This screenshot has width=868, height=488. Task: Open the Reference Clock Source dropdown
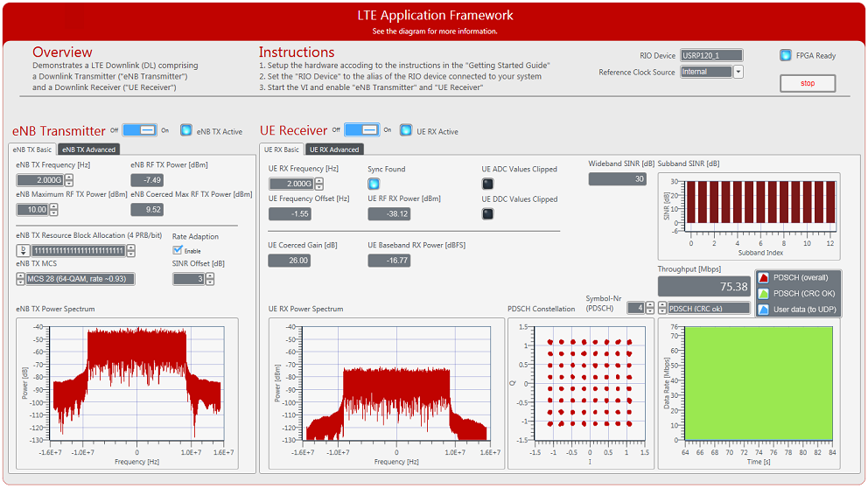(x=738, y=73)
